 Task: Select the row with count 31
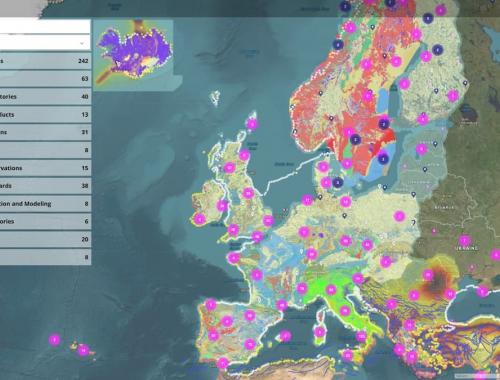tap(45, 132)
